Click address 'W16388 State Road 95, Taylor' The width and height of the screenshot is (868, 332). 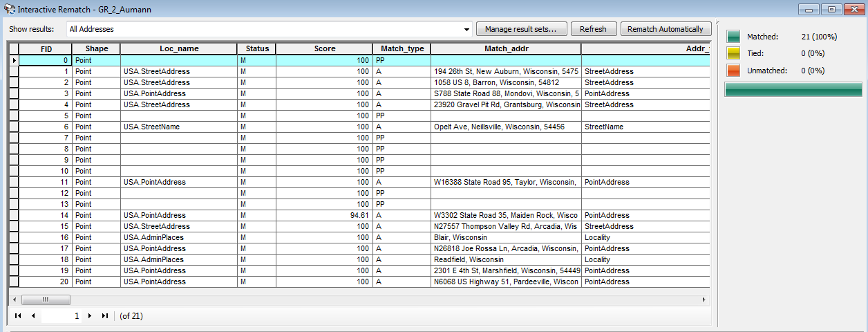pos(506,182)
